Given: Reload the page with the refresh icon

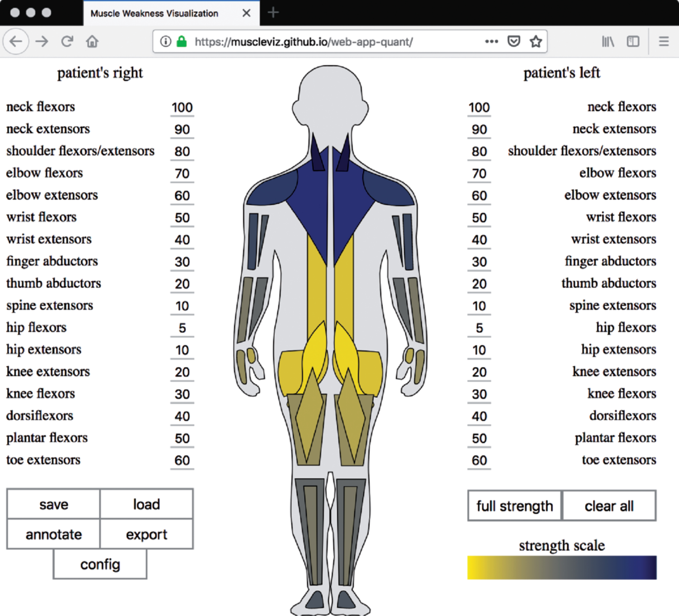Looking at the screenshot, I should tap(67, 41).
